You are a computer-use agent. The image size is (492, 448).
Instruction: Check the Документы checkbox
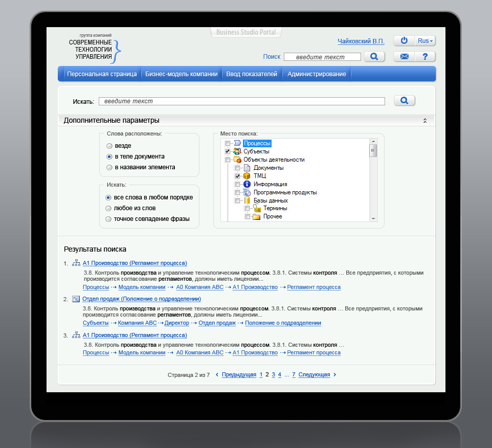(x=237, y=168)
